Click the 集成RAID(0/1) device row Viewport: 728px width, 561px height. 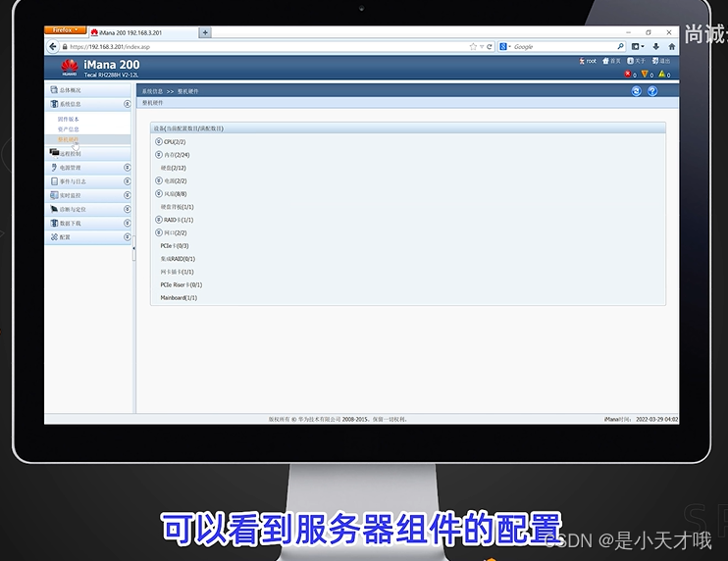(x=178, y=259)
